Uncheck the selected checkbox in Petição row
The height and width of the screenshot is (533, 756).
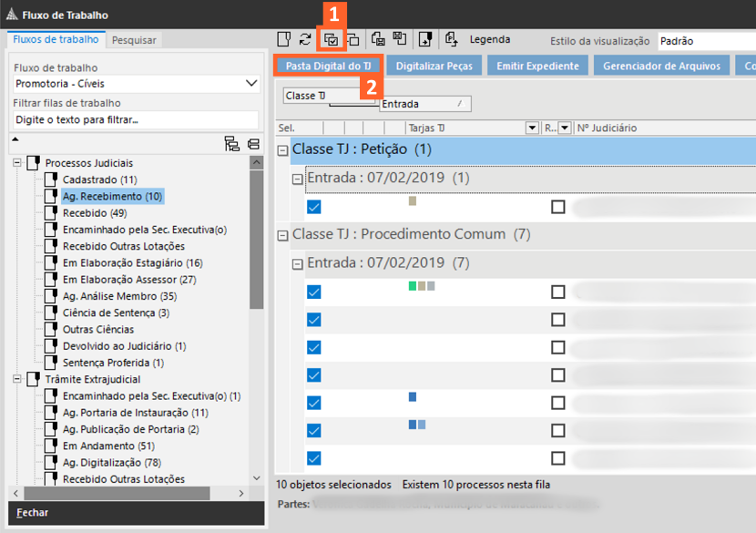(x=314, y=207)
